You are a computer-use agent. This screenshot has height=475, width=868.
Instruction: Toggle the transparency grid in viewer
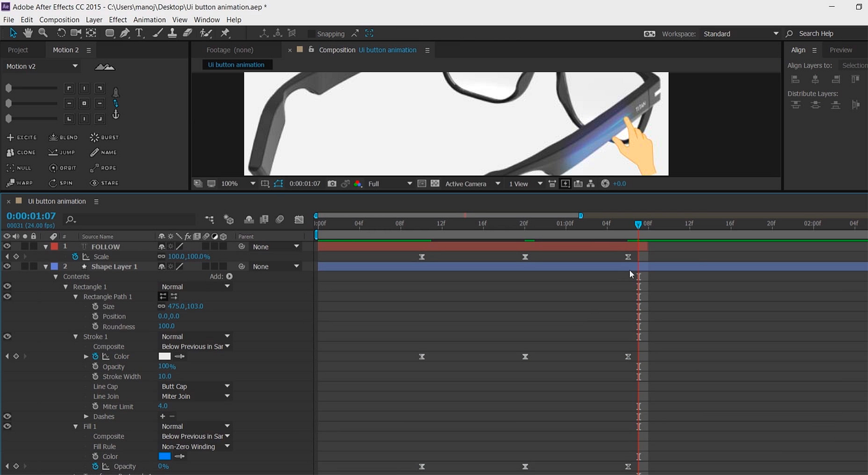(x=435, y=184)
